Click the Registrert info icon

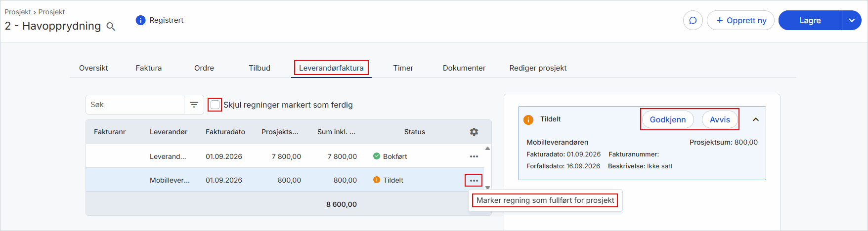pyautogui.click(x=140, y=20)
